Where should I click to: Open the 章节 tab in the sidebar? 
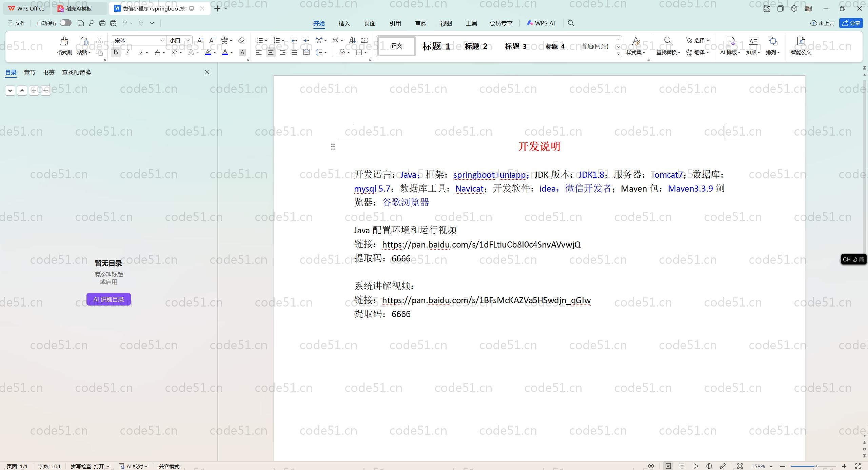pyautogui.click(x=29, y=72)
